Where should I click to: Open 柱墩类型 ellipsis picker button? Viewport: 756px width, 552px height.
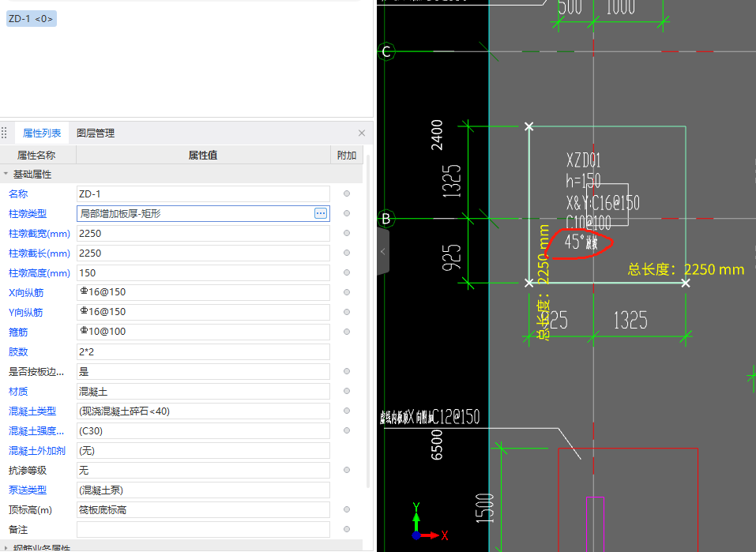pos(321,213)
